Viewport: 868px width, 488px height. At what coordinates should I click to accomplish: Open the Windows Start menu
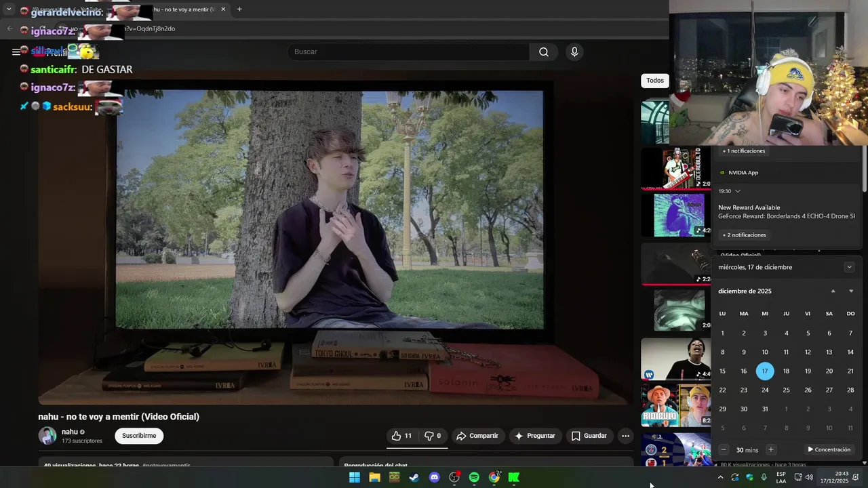point(355,477)
